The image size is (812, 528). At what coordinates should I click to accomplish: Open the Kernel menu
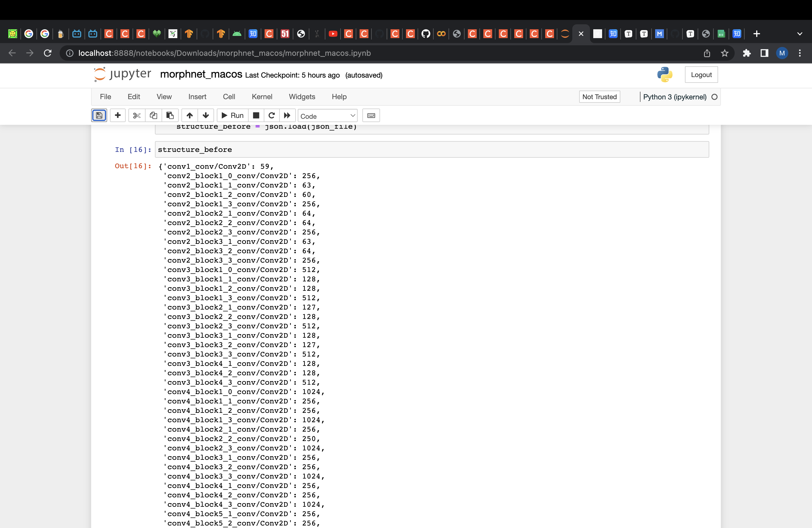coord(262,97)
